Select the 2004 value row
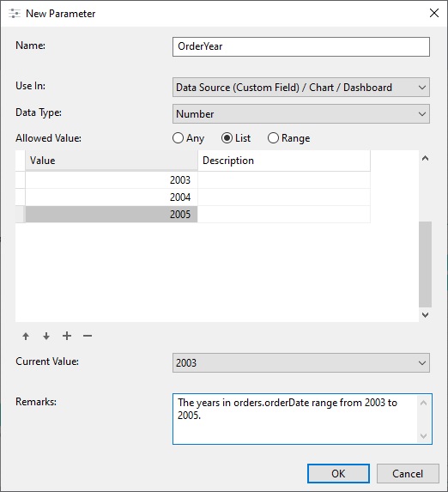 [112, 197]
